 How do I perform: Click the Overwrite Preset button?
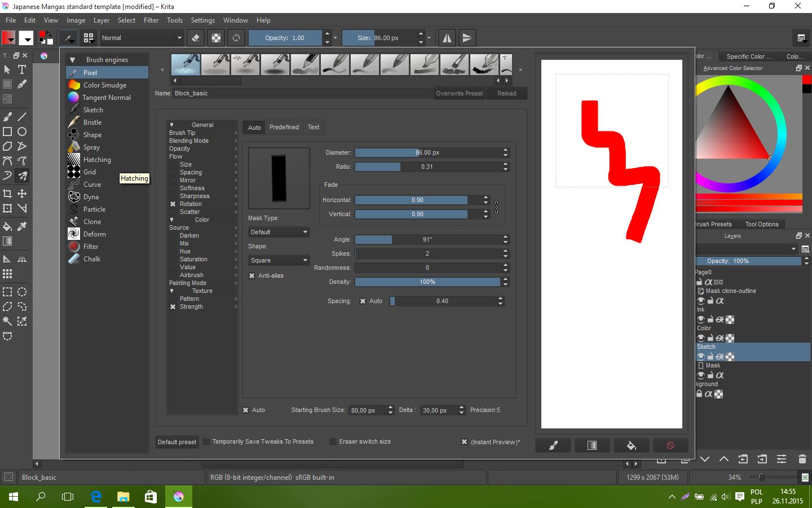point(459,93)
